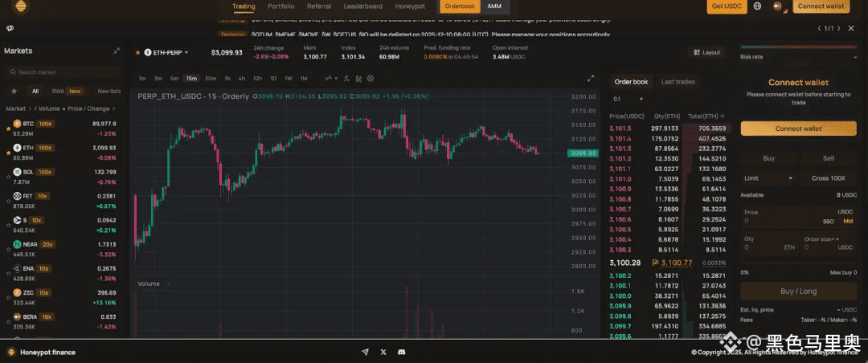Click the Search market field
Viewport: 868px width, 363px height.
click(x=62, y=72)
